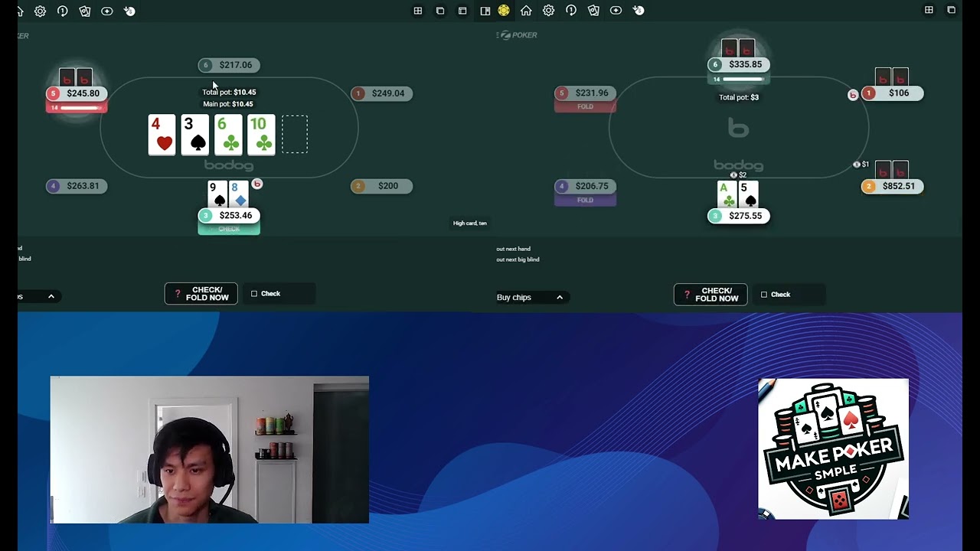Click deposit chip icon in left window
The width and height of the screenshot is (980, 551).
coord(129,11)
